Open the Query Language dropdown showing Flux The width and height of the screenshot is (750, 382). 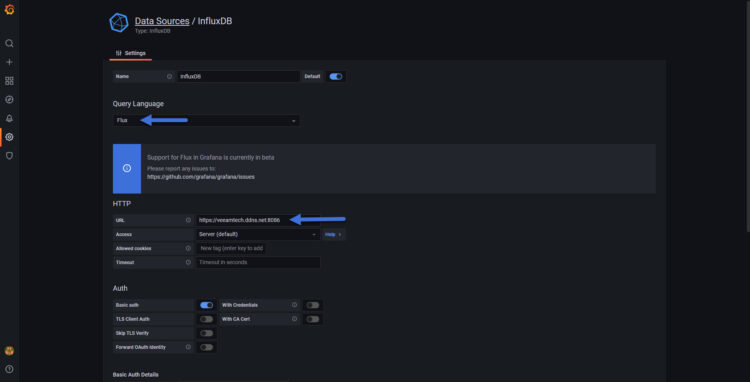click(206, 120)
